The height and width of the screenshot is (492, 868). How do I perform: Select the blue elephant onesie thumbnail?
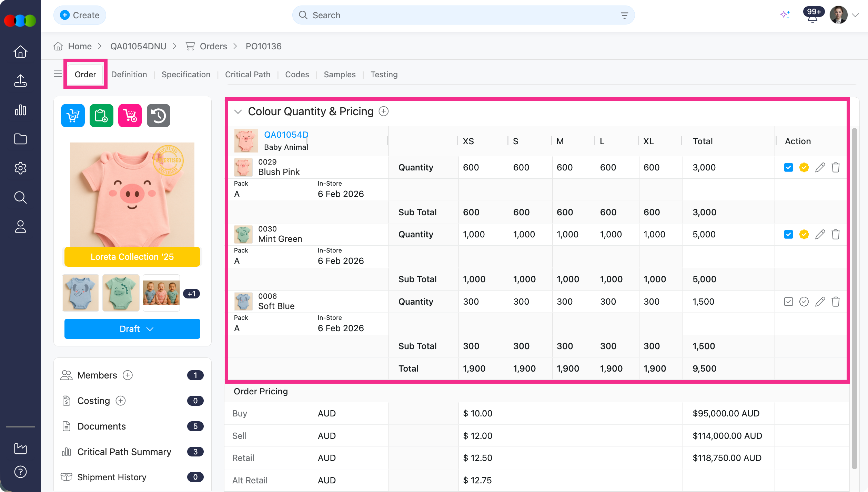click(80, 292)
